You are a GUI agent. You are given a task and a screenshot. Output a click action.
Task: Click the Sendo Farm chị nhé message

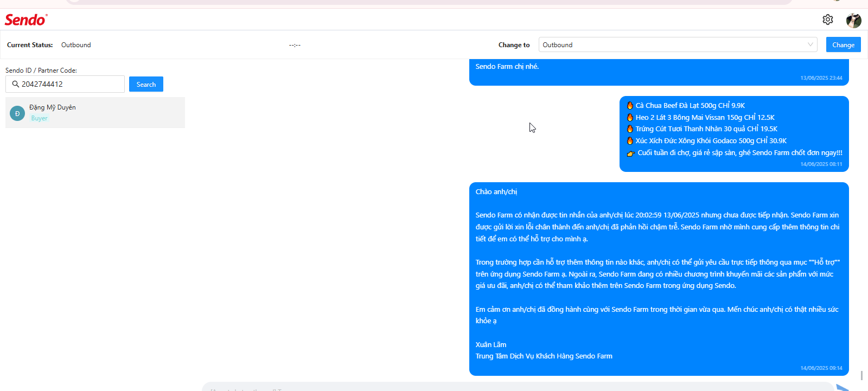(507, 67)
